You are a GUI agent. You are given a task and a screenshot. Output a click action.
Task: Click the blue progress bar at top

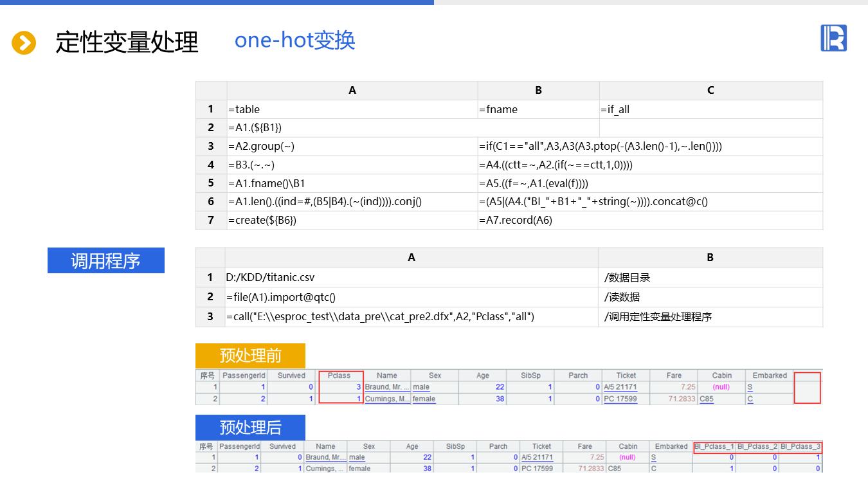pyautogui.click(x=217, y=3)
